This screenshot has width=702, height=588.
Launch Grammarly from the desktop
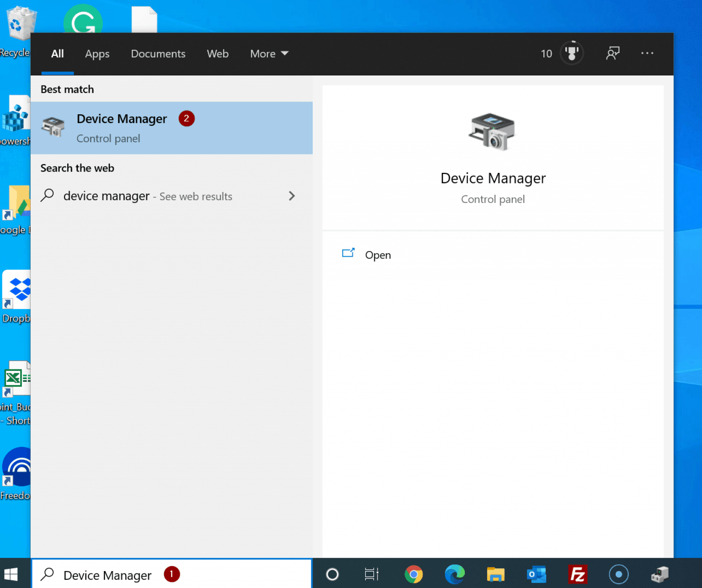pos(83,19)
